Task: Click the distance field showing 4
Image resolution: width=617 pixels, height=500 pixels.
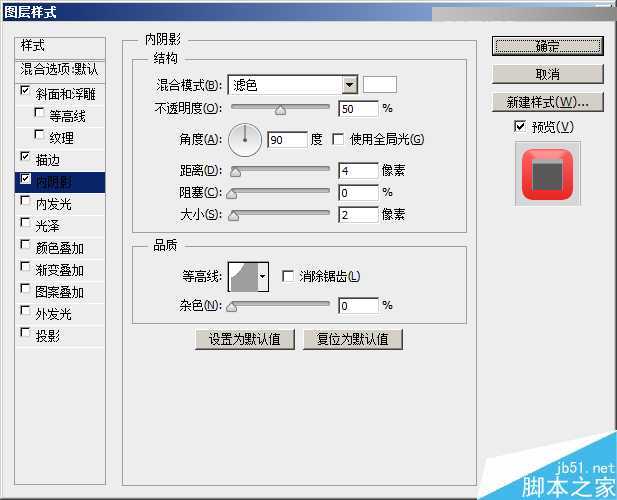Action: (x=358, y=170)
